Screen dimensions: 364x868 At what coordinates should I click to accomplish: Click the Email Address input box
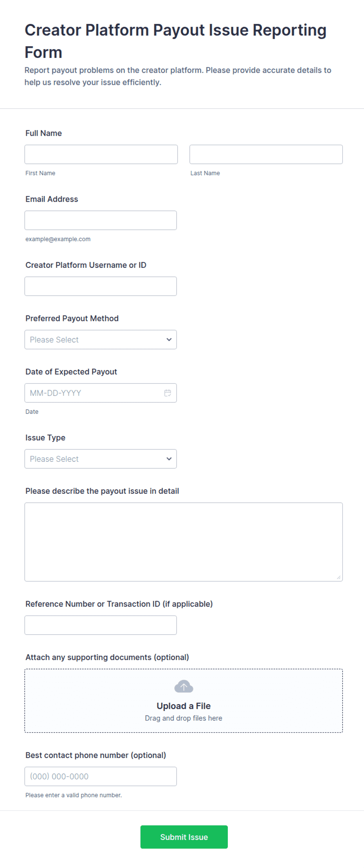coord(101,220)
